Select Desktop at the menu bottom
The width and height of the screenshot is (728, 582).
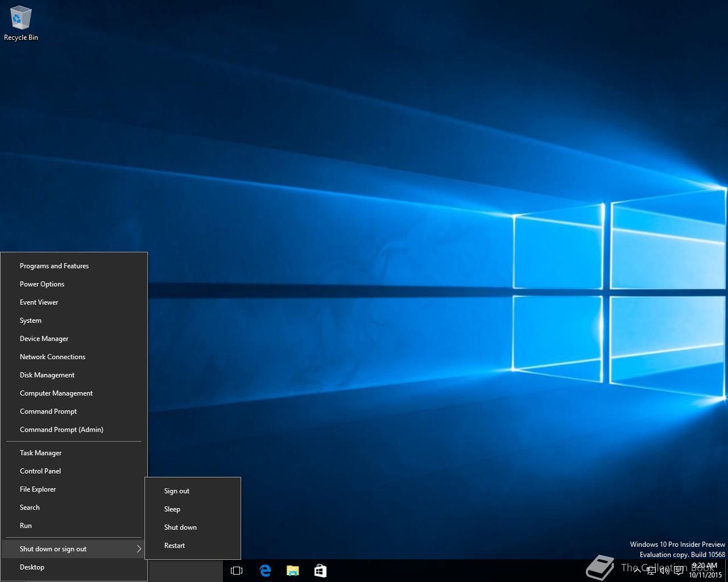[x=32, y=567]
